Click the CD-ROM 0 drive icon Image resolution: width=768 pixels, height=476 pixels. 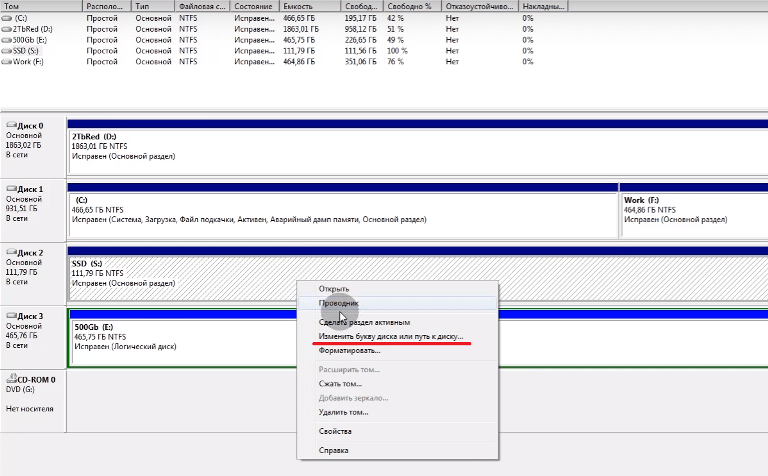[11, 380]
